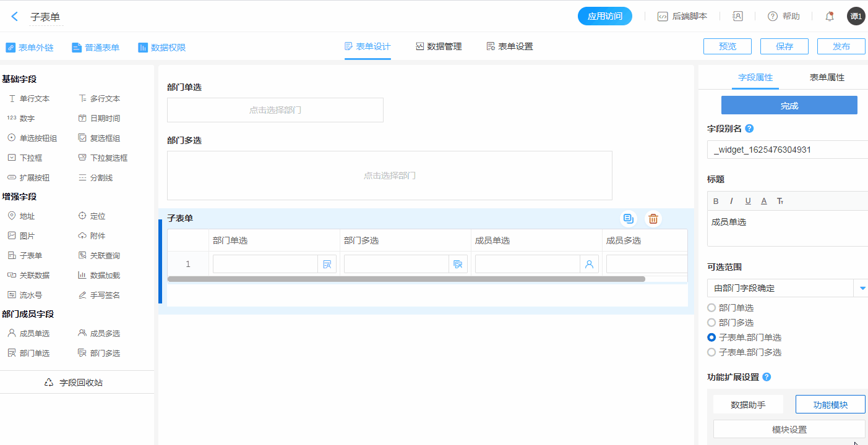The width and height of the screenshot is (868, 445).
Task: Open department selector under 部门多选
Action: (x=389, y=176)
